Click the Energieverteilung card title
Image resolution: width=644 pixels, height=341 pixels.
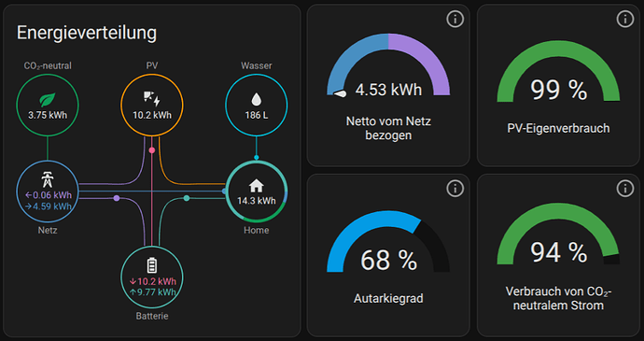(x=87, y=33)
